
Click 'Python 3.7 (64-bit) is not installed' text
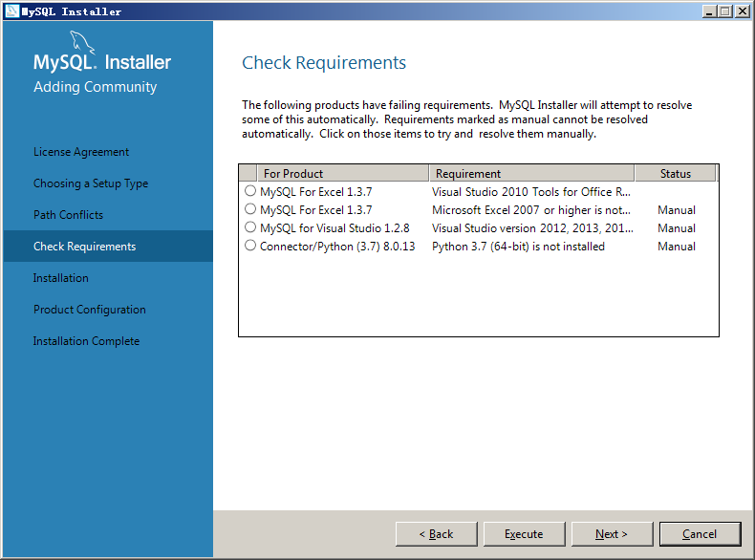[518, 247]
